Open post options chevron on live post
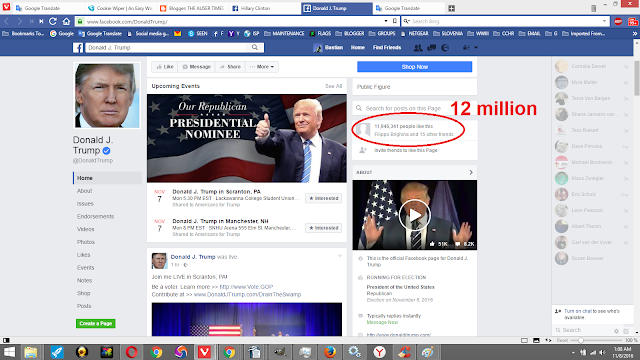 click(340, 256)
